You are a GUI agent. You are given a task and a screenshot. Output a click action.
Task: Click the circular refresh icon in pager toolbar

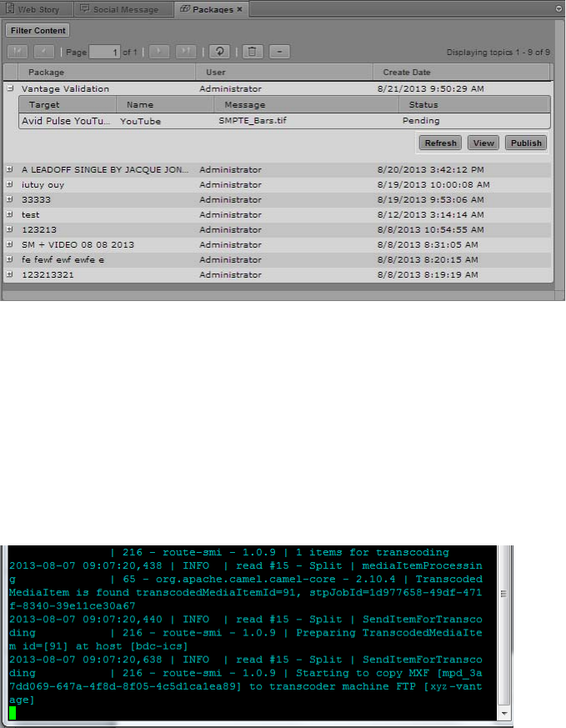(x=219, y=52)
